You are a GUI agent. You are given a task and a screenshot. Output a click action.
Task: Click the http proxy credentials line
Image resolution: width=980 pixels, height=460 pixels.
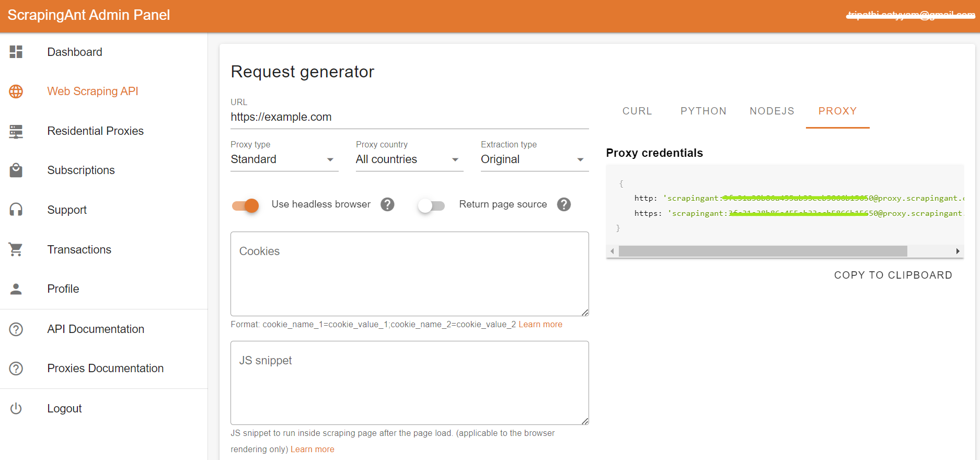point(799,198)
